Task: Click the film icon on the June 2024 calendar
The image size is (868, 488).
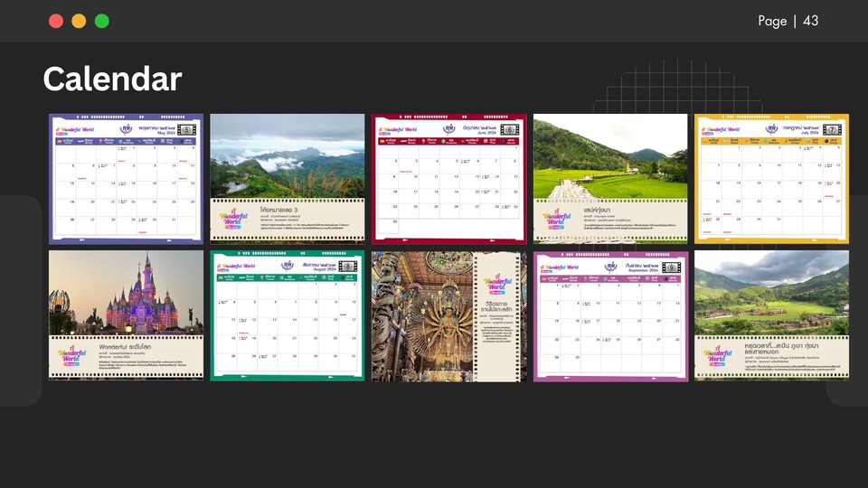Action: click(x=509, y=129)
